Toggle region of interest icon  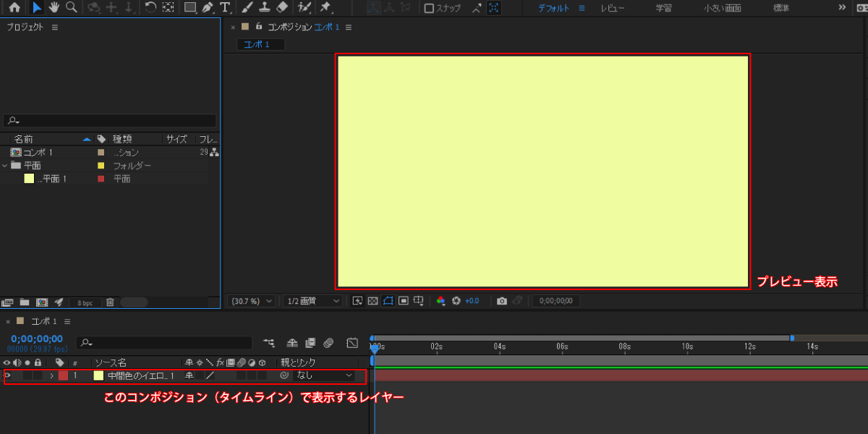[403, 301]
